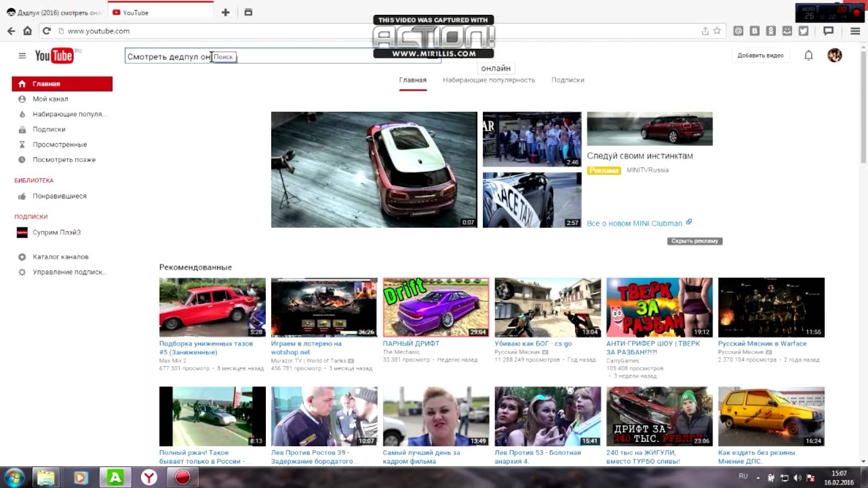The width and height of the screenshot is (868, 488).
Task: Open the file explorer taskbar icon
Action: pyautogui.click(x=46, y=477)
